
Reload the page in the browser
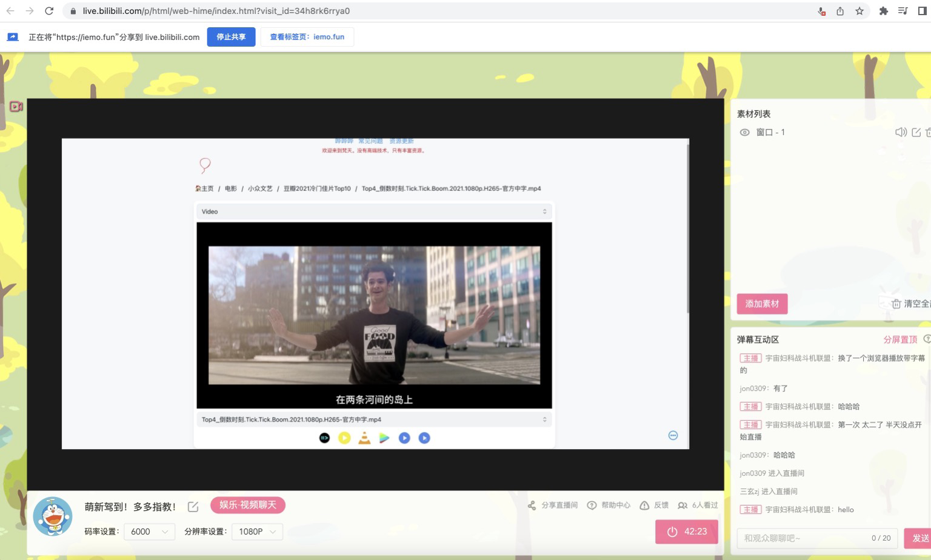[49, 11]
